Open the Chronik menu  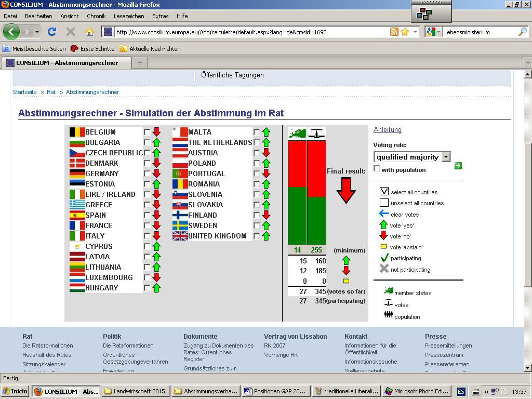tap(96, 16)
